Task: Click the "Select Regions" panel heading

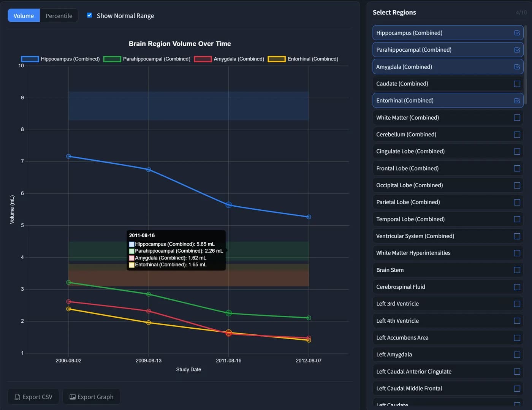Action: [394, 12]
